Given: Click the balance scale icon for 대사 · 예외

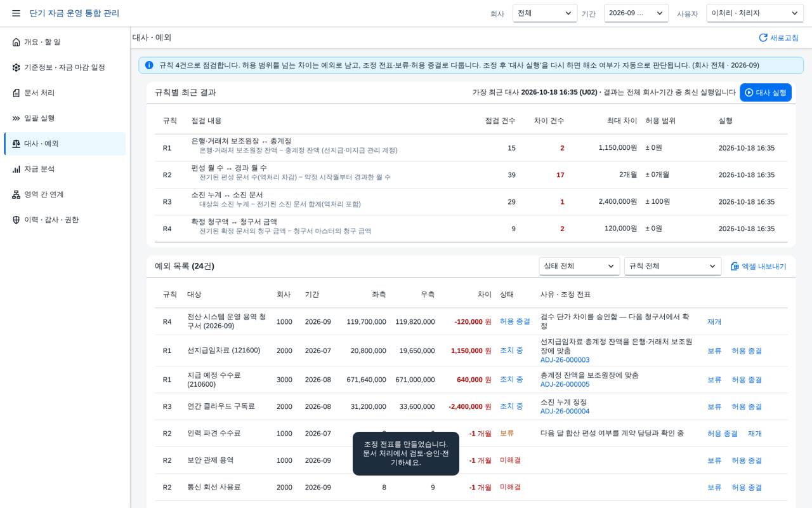Looking at the screenshot, I should [16, 144].
